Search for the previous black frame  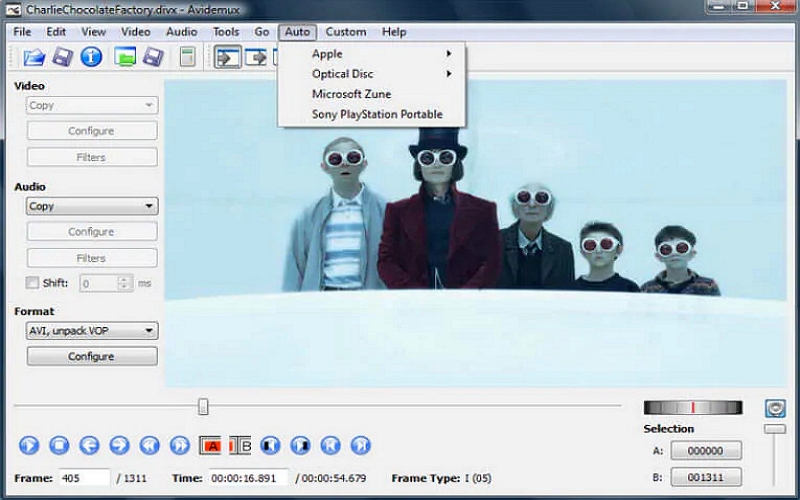click(270, 445)
